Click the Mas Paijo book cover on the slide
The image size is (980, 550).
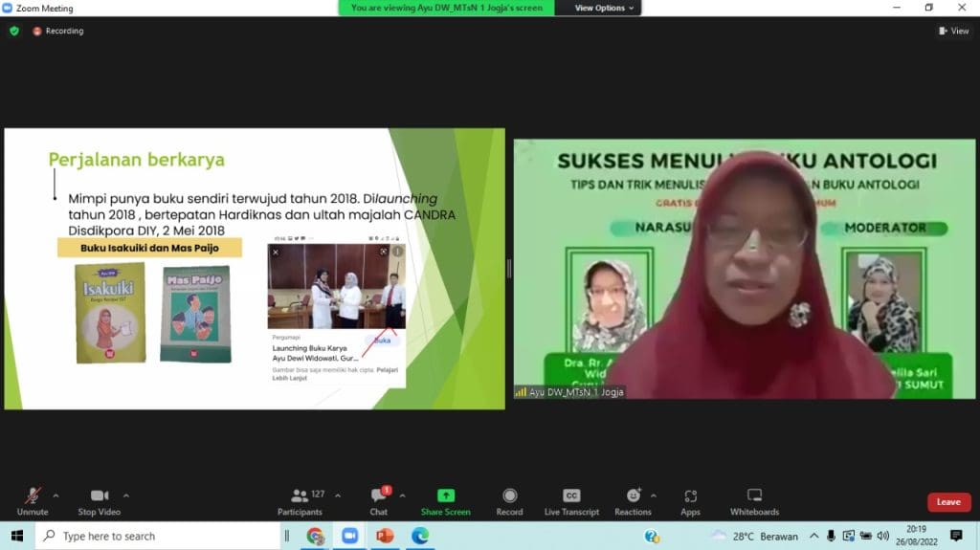(x=195, y=314)
